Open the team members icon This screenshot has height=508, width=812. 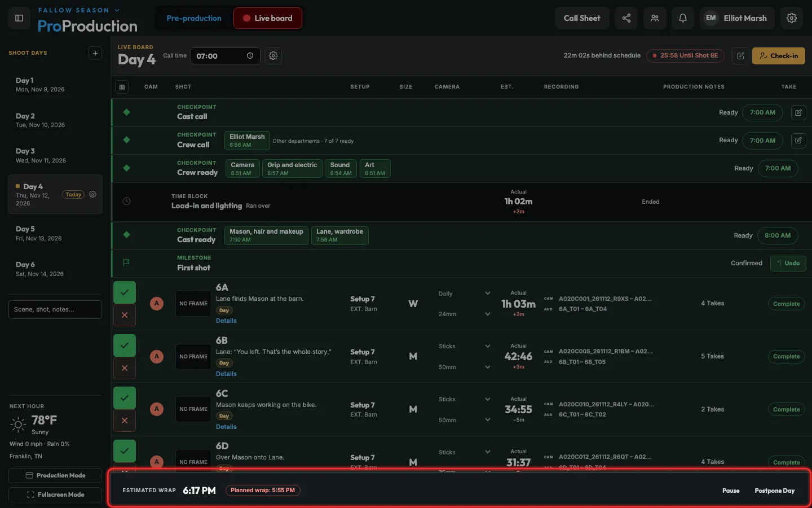click(655, 18)
